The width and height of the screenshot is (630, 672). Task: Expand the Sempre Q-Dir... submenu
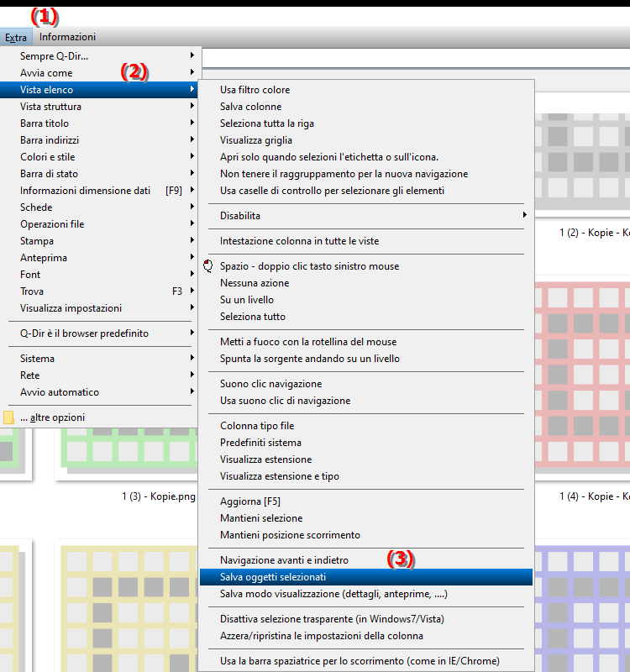(x=98, y=56)
